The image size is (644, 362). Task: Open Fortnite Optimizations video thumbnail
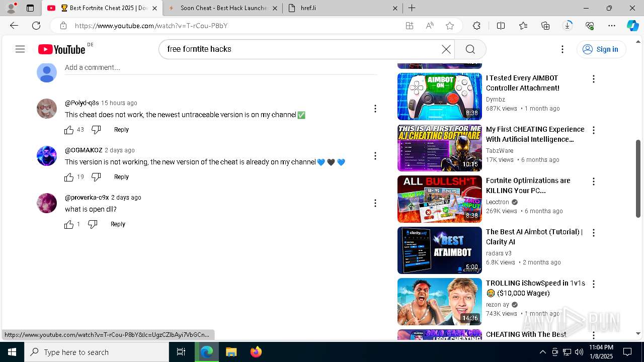tap(440, 199)
